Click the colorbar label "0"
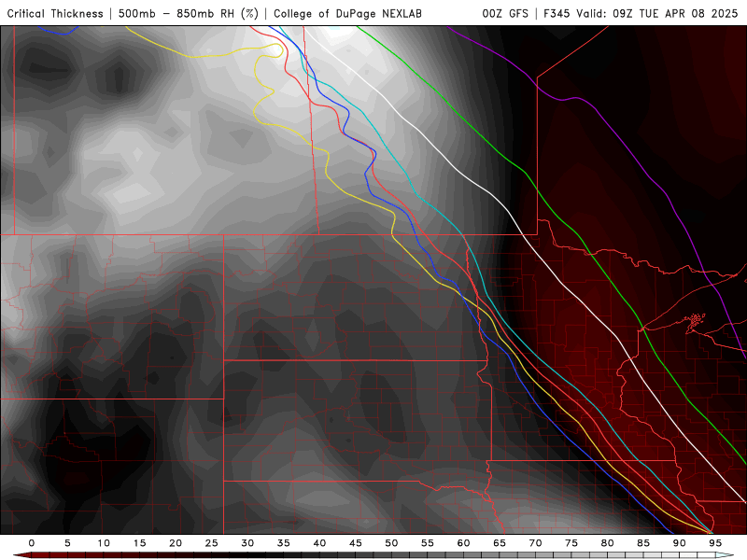 pyautogui.click(x=32, y=543)
